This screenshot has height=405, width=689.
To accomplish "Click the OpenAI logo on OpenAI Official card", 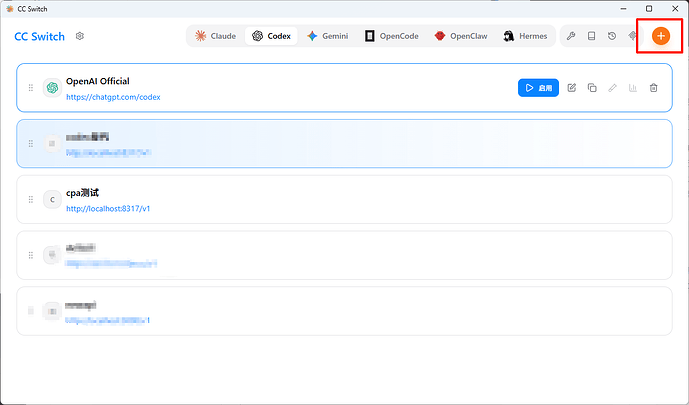I will pyautogui.click(x=52, y=88).
